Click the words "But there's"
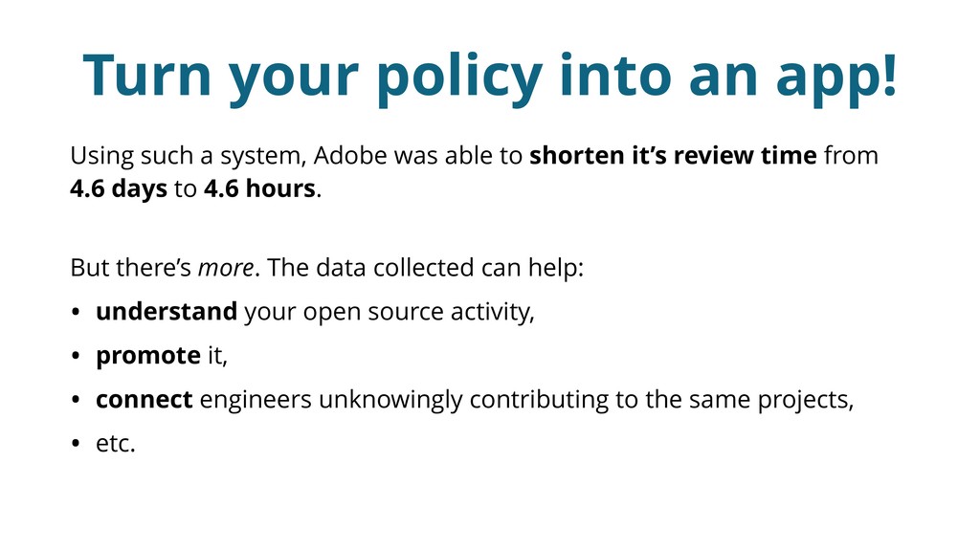 130,268
